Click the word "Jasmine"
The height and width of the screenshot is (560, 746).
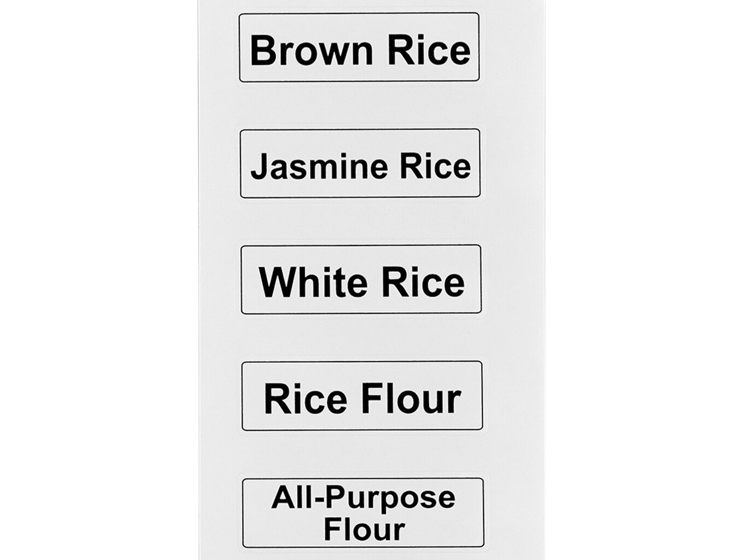click(x=319, y=167)
